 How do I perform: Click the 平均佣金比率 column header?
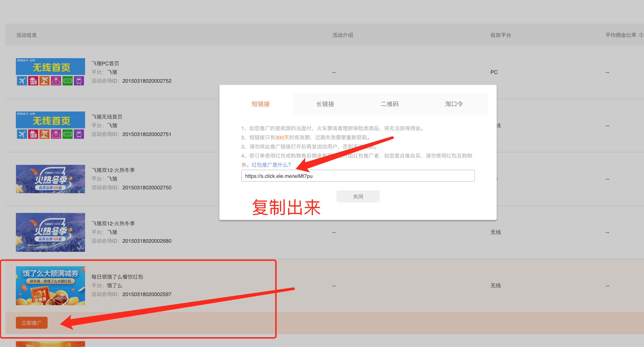click(620, 35)
